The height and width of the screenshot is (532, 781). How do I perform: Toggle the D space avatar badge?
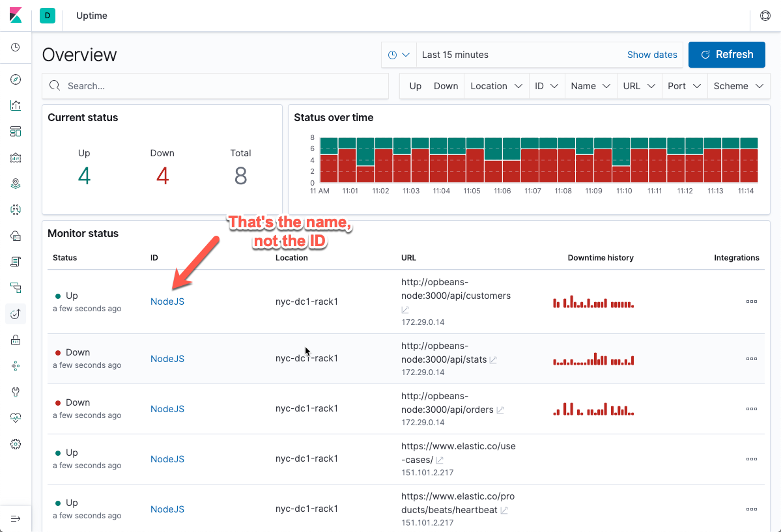pos(47,16)
